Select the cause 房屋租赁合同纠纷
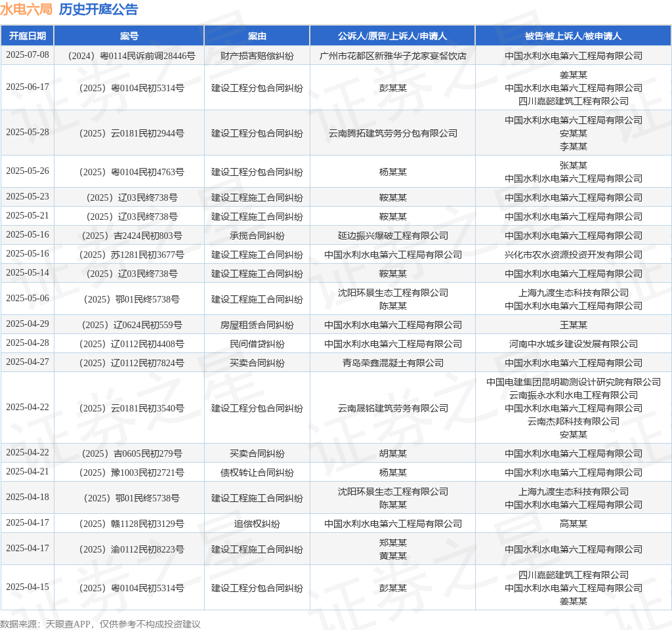 coord(257,325)
